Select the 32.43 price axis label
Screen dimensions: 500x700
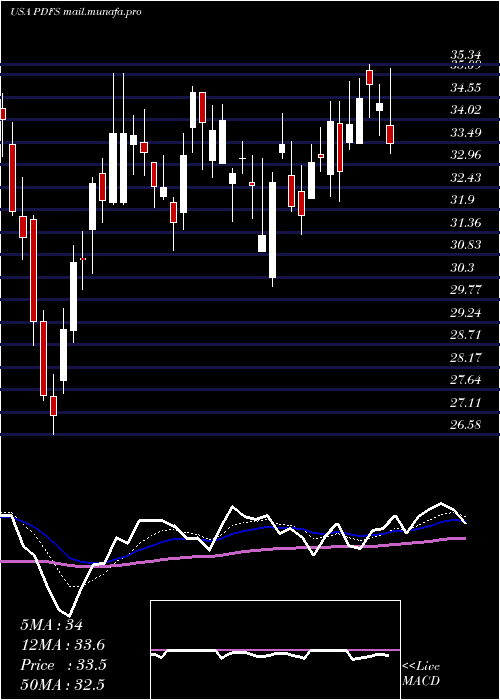[466, 178]
